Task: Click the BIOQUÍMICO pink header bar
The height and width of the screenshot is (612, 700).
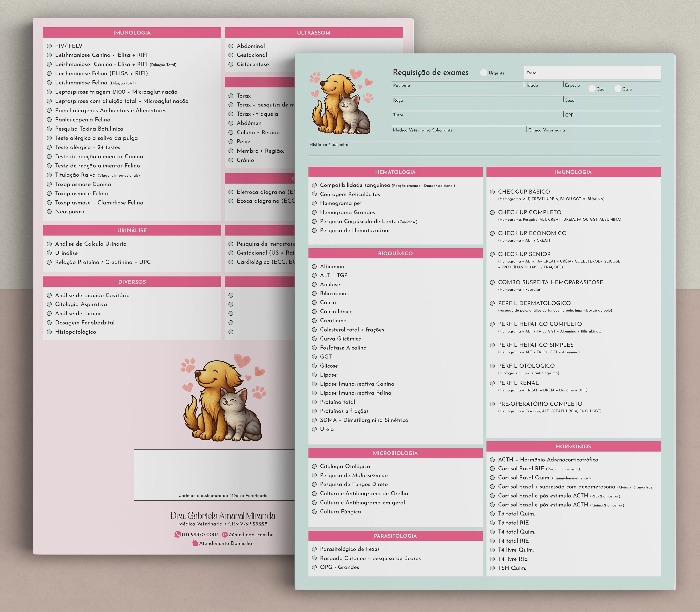Action: pos(395,253)
